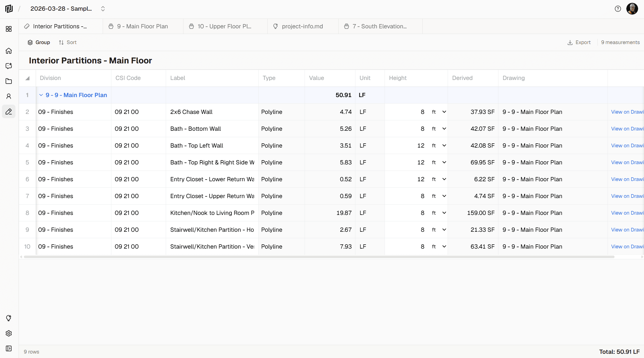Open the dashboard grid icon in sidebar

(9, 29)
